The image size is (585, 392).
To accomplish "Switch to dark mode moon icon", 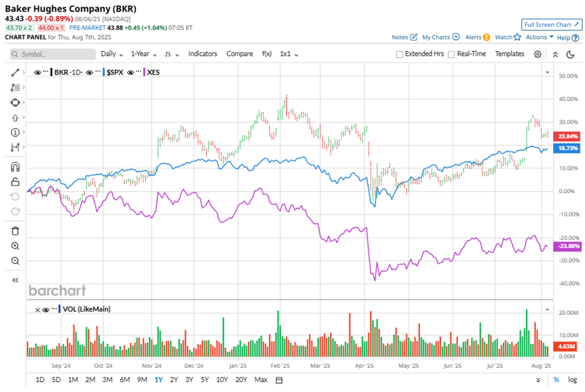I will (x=570, y=54).
